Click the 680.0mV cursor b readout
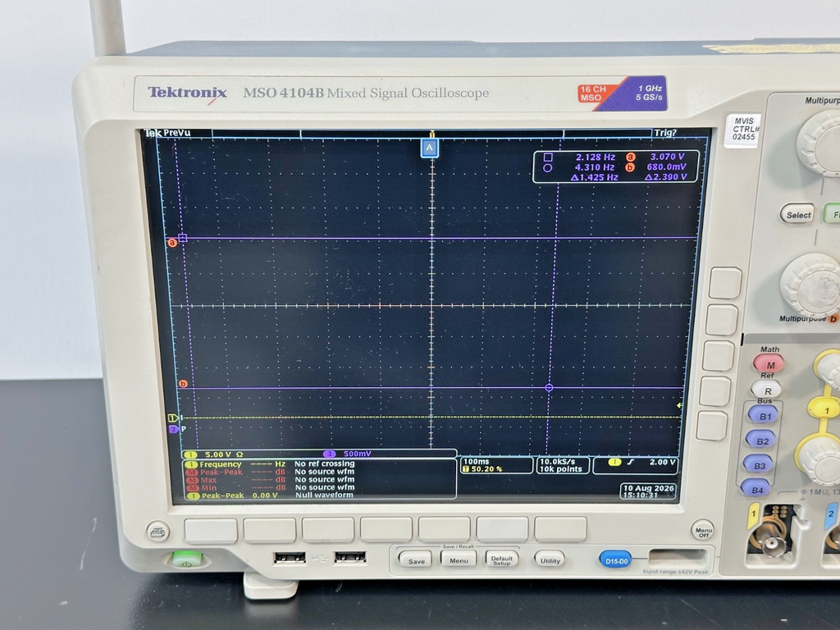840x630 pixels. pyautogui.click(x=666, y=167)
